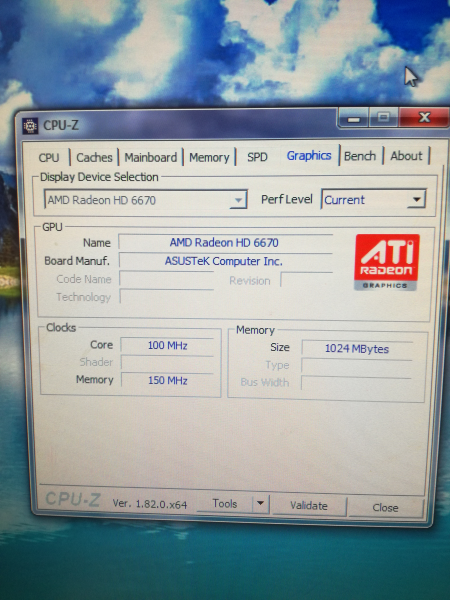This screenshot has height=600, width=450.
Task: Switch to the CPU tab
Action: (49, 157)
